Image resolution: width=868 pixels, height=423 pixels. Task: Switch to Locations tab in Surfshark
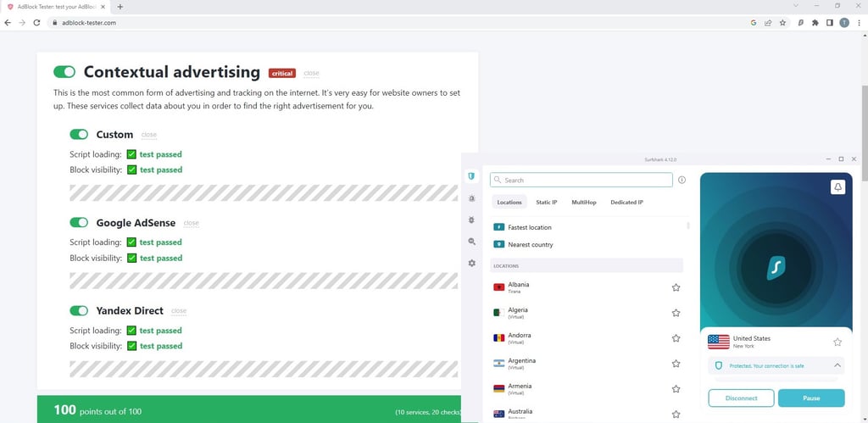(509, 202)
